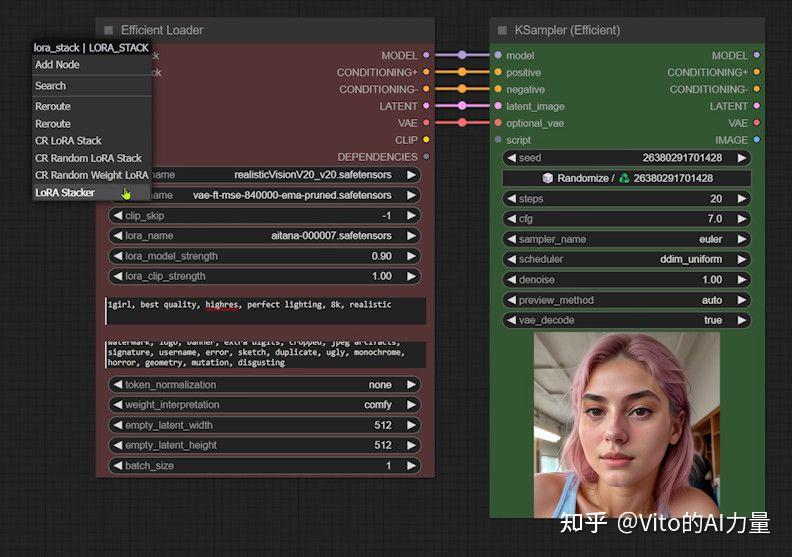Screen dimensions: 792x557
Task: Decrease seed with left arrow
Action: click(x=511, y=158)
